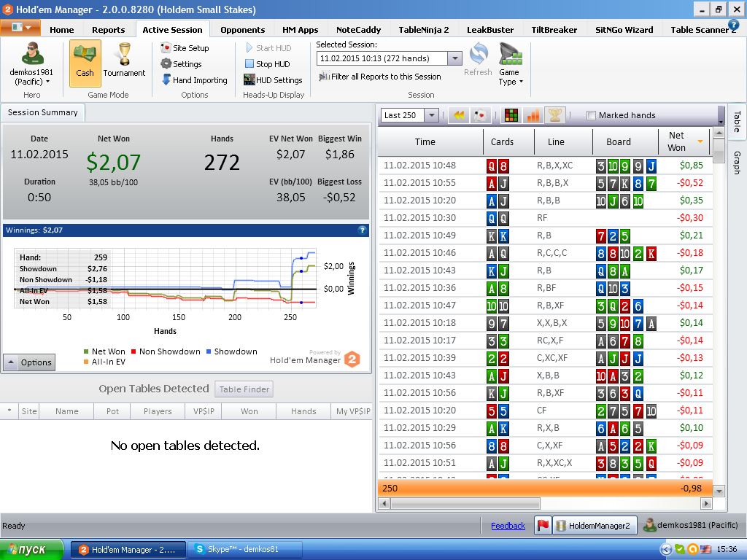Open the Game Type filter dropdown
This screenshot has width=747, height=560.
click(511, 65)
